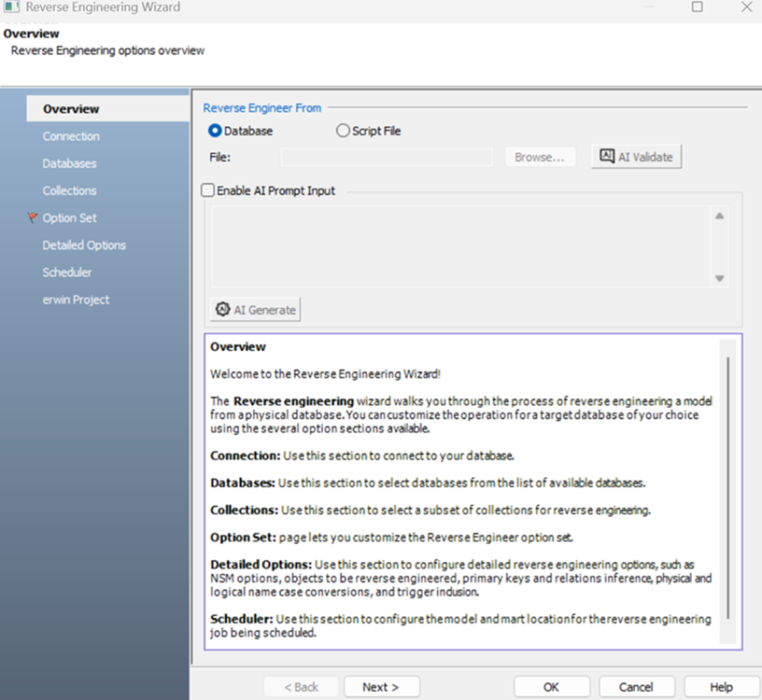This screenshot has height=700, width=762.
Task: Click the wizard app icon in title bar
Action: [11, 7]
